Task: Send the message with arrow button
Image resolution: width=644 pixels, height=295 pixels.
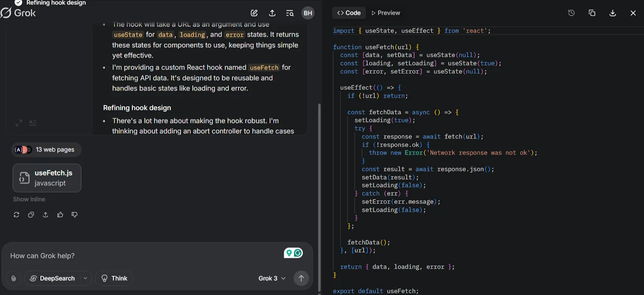Action: (301, 278)
